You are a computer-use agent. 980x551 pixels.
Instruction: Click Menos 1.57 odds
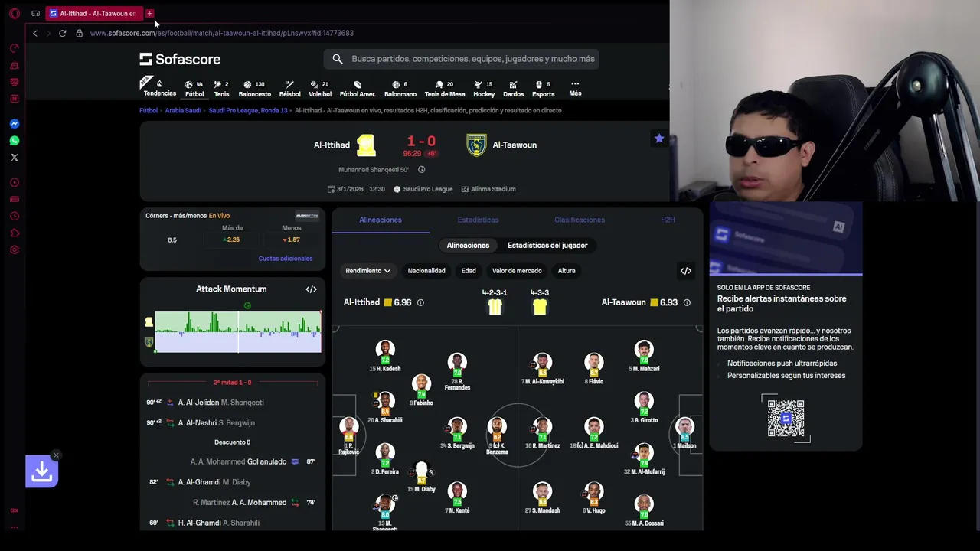(292, 240)
